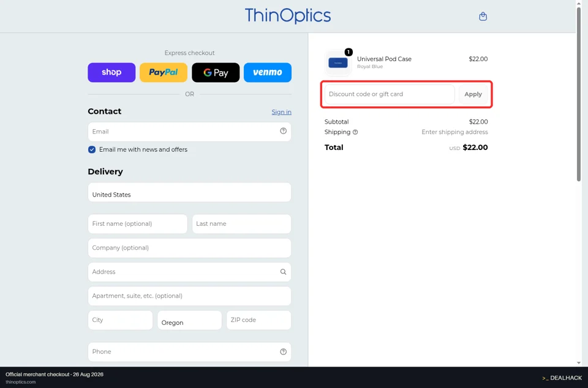588x388 pixels.
Task: Click the email field help icon
Action: click(283, 131)
